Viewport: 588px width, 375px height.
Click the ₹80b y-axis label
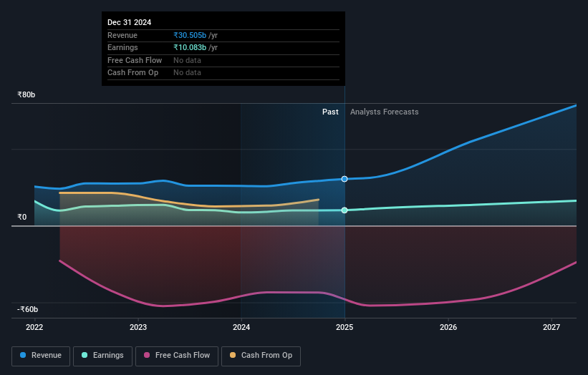click(26, 94)
